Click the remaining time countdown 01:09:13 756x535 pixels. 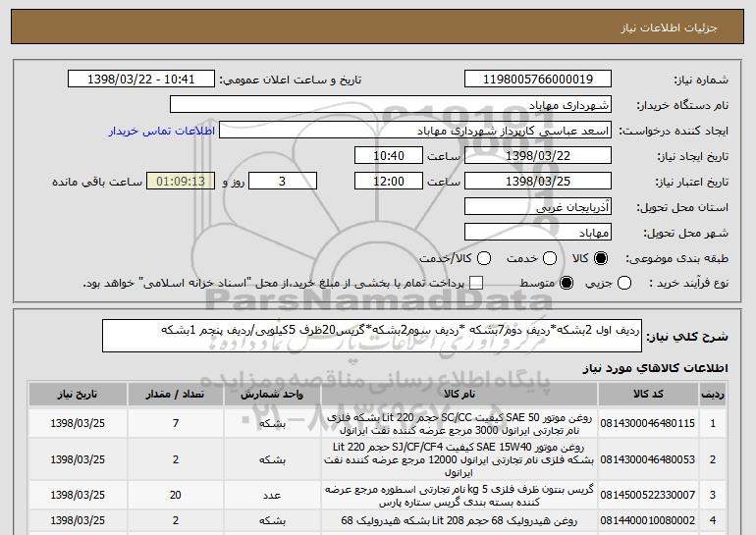click(181, 182)
